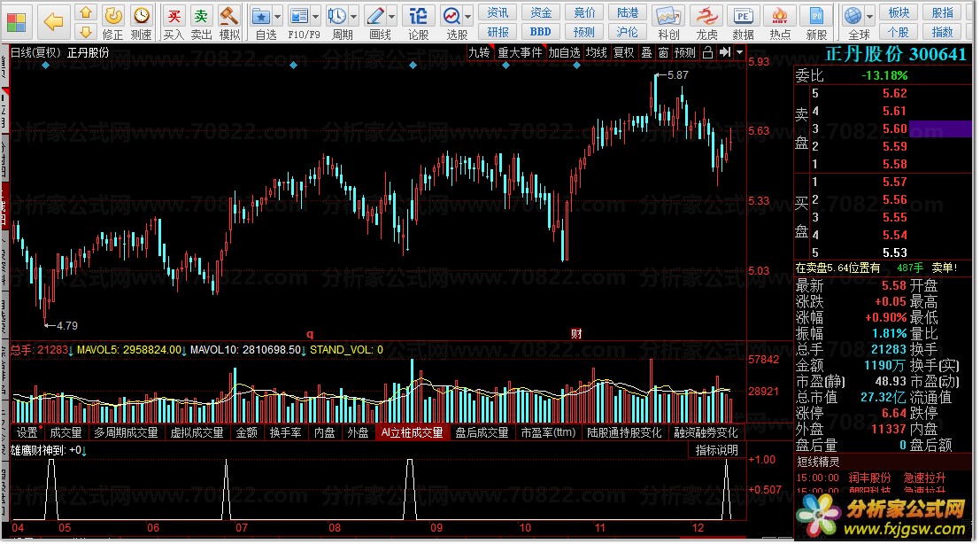Viewport: 980px width, 544px height.
Task: Open the 数据 PE data icon
Action: point(743,22)
